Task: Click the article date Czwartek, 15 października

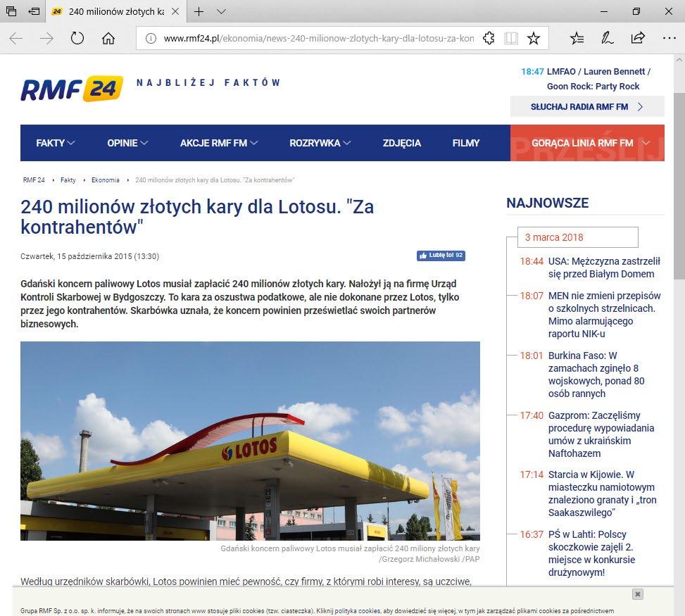Action: (89, 256)
